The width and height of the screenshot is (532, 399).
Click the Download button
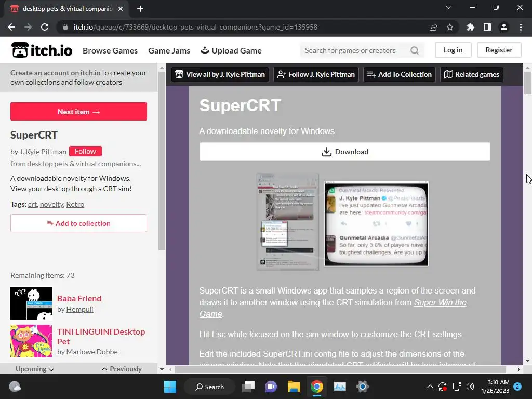click(x=345, y=152)
